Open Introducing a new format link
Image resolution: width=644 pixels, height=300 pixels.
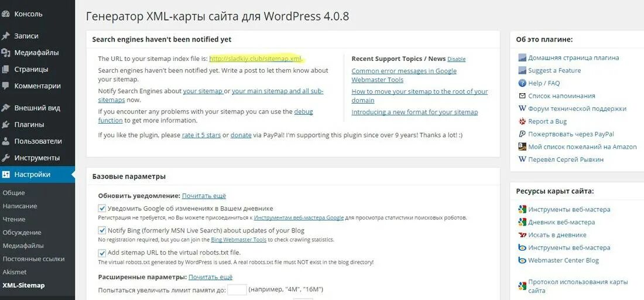click(x=415, y=112)
